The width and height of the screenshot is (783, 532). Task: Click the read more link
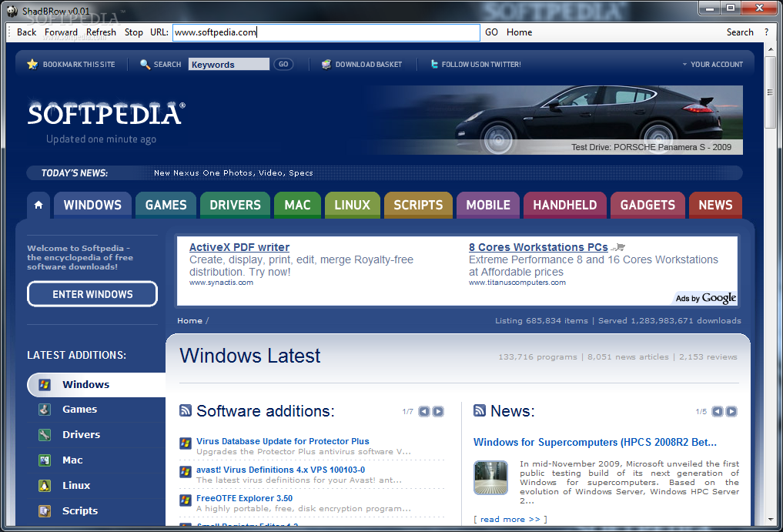pyautogui.click(x=510, y=519)
